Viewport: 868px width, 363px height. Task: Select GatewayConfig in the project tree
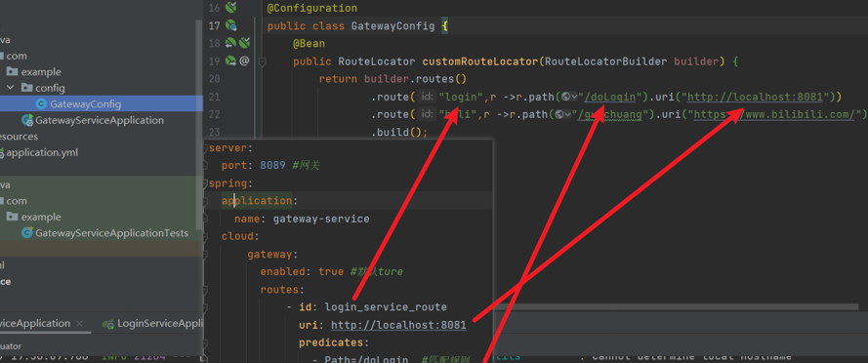(86, 104)
